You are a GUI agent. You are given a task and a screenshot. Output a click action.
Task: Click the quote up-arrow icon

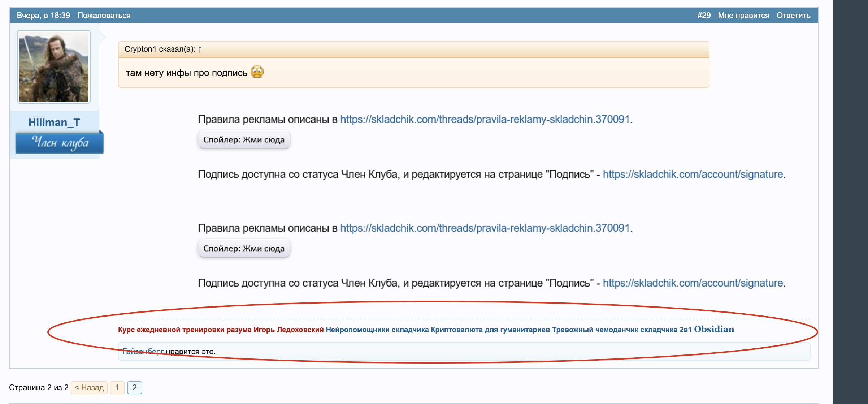coord(200,50)
